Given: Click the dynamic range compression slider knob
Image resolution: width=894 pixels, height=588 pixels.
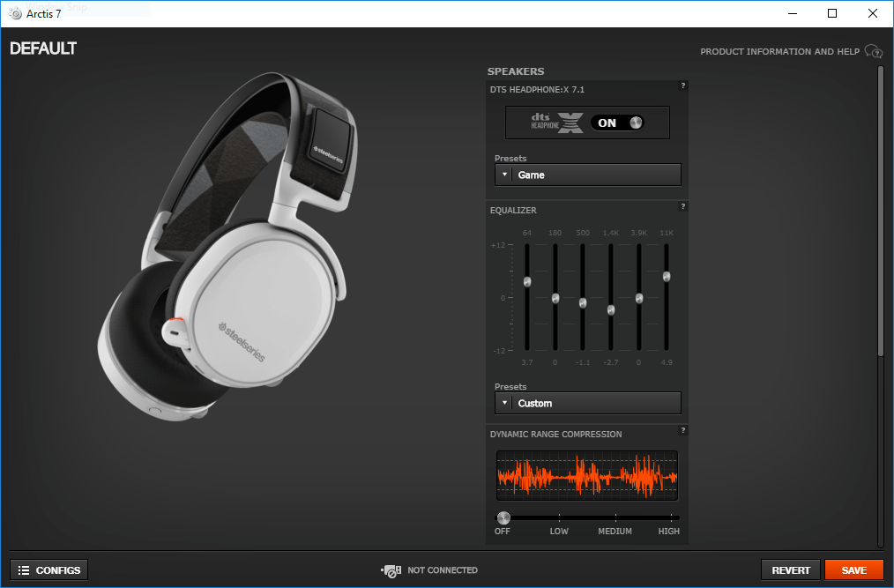Looking at the screenshot, I should [x=503, y=517].
